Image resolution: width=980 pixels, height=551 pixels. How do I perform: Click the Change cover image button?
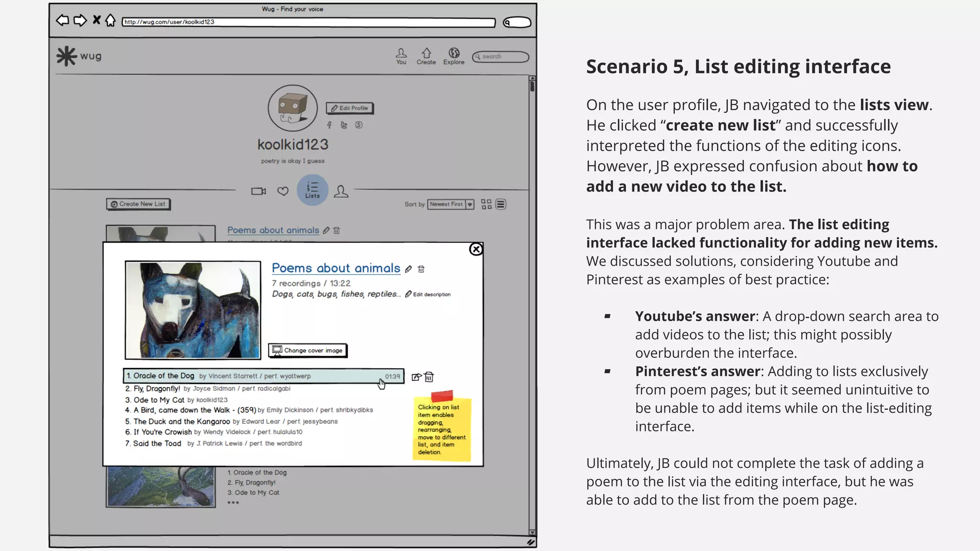tap(308, 351)
